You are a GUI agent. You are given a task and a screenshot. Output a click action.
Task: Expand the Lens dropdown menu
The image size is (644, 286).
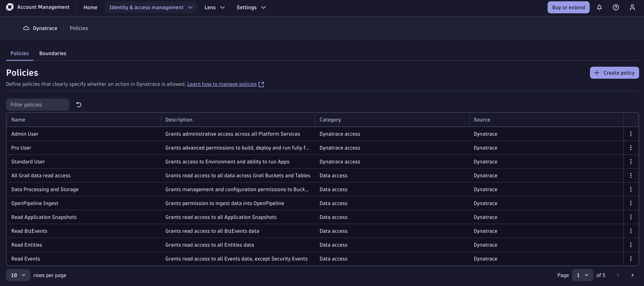click(215, 7)
